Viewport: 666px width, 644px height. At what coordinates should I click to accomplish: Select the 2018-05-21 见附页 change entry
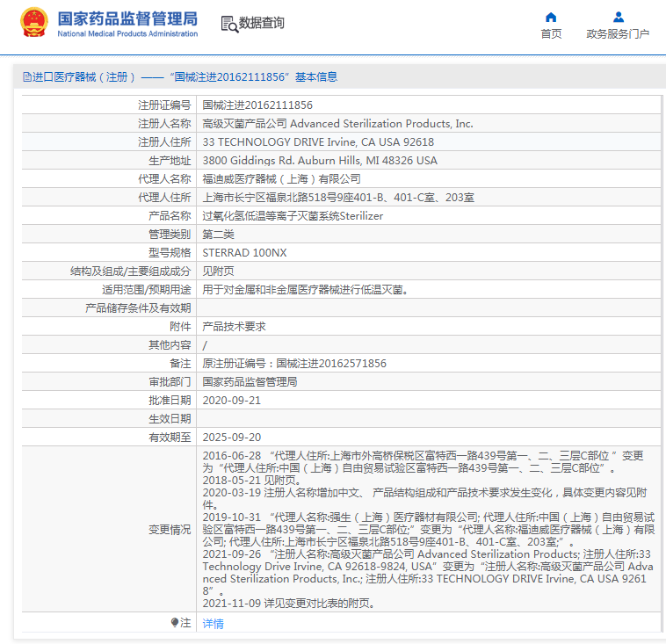click(252, 481)
